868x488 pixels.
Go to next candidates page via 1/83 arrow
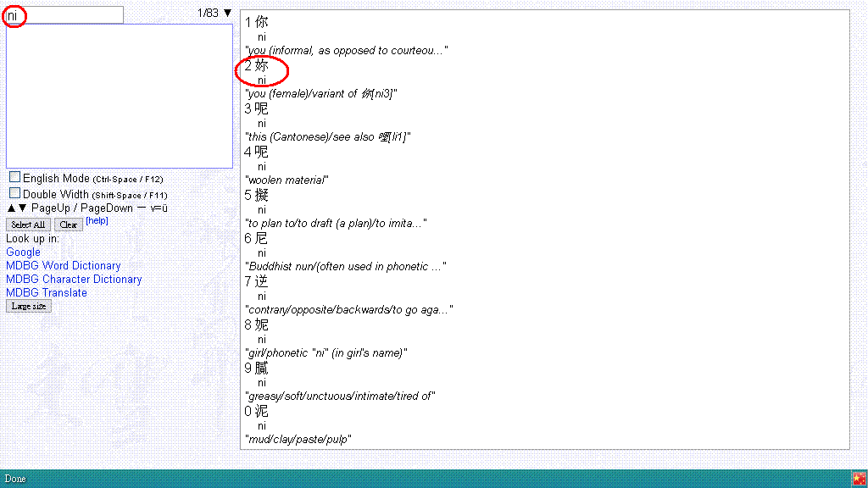(227, 13)
